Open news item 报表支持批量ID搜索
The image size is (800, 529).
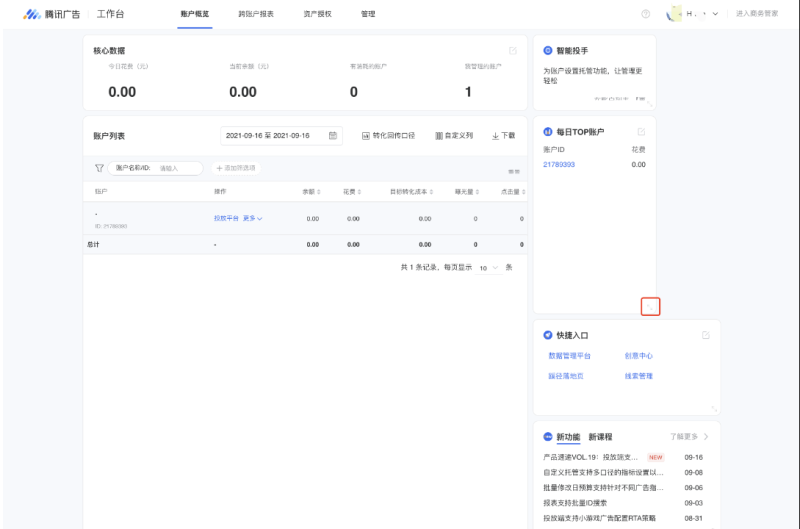575,503
